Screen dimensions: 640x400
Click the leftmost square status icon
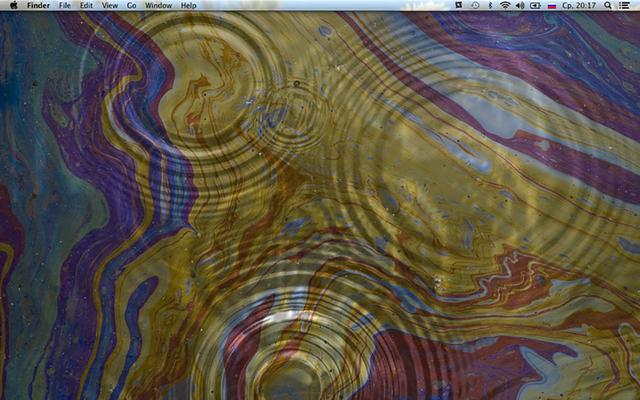point(457,5)
